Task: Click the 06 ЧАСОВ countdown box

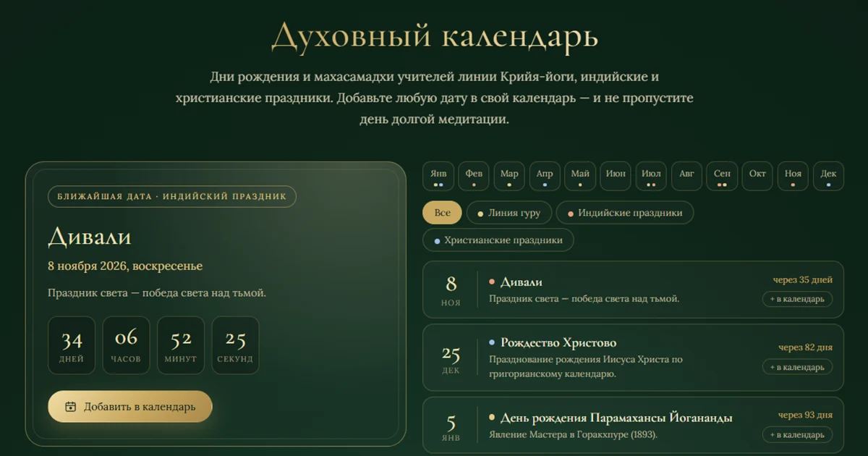Action: coord(126,345)
